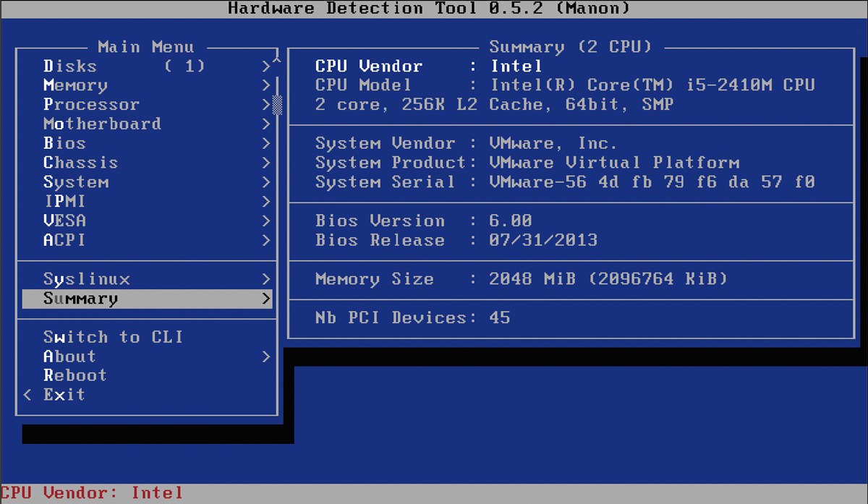Click 'CPU Vendor: Intel' status bar text
868x504 pixels.
91,493
